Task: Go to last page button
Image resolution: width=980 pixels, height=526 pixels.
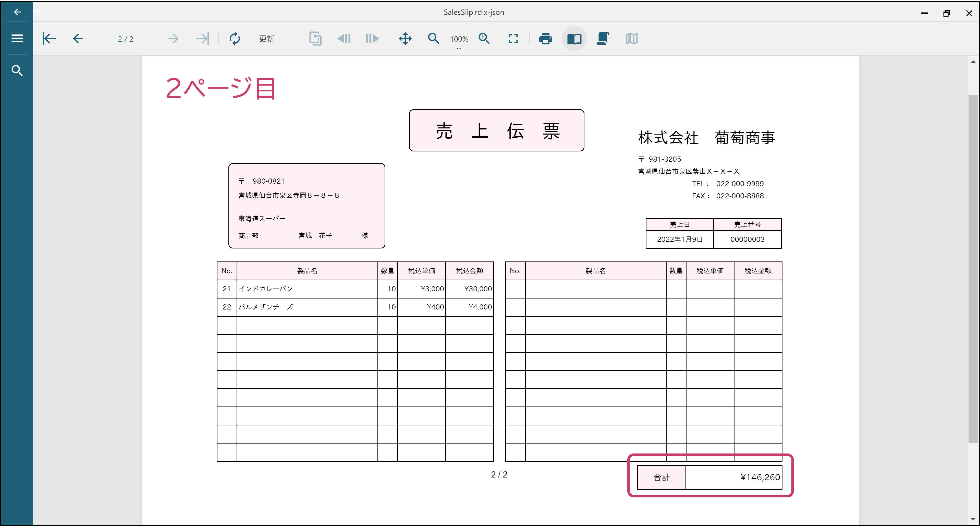Action: click(202, 39)
